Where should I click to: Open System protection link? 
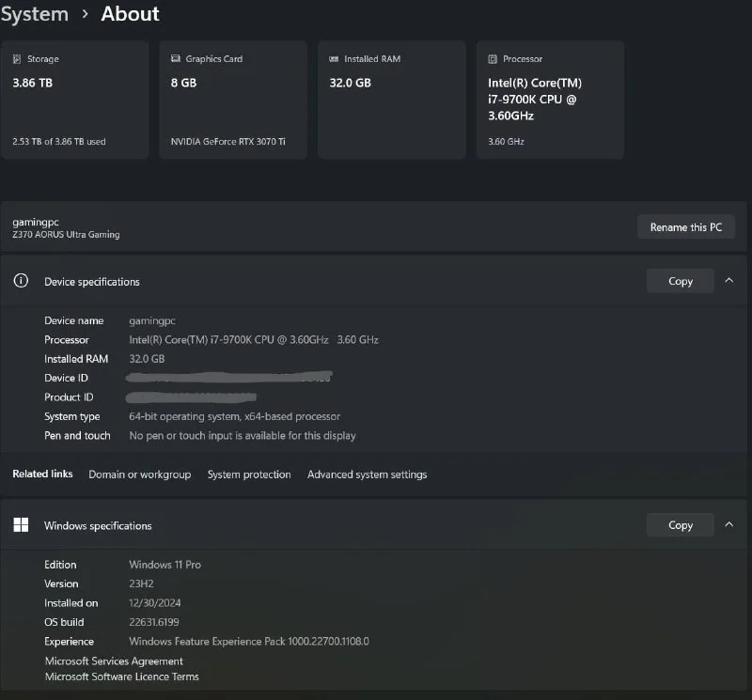[x=249, y=474]
